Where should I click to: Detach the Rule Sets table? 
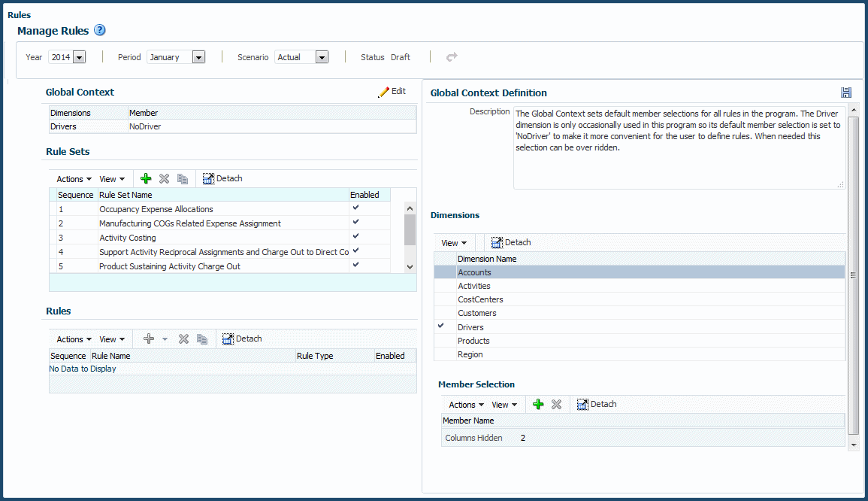point(222,178)
